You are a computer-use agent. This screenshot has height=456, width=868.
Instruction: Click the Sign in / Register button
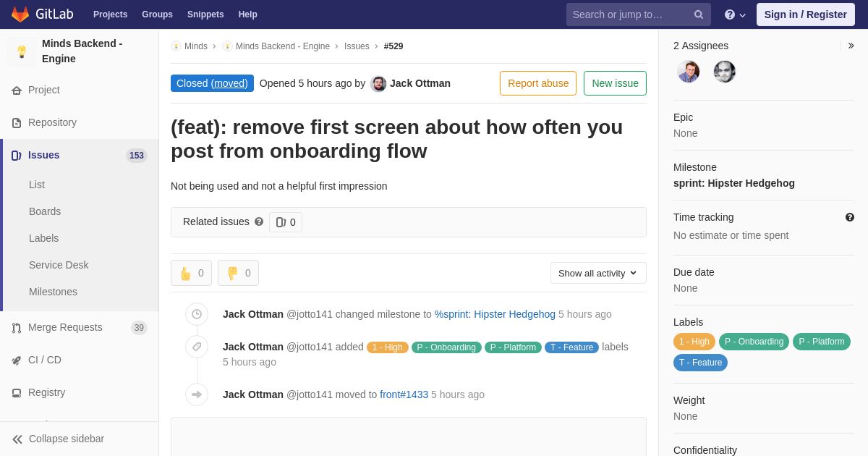[805, 14]
